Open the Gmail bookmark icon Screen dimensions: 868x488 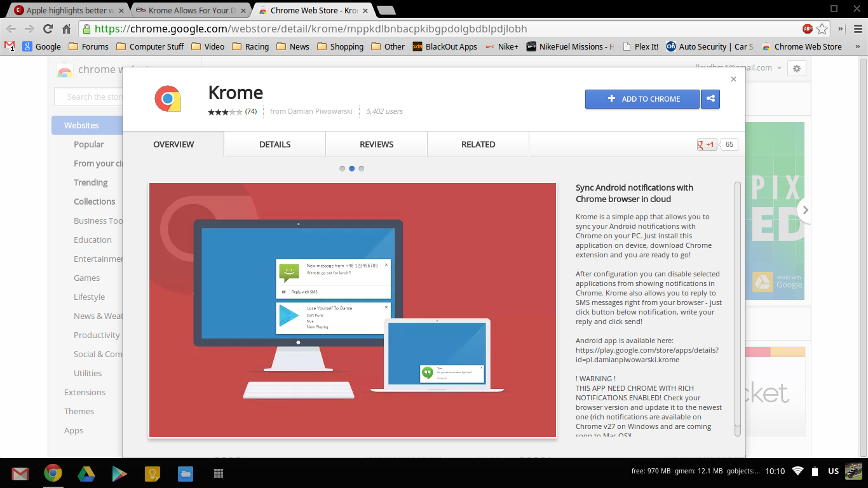10,46
